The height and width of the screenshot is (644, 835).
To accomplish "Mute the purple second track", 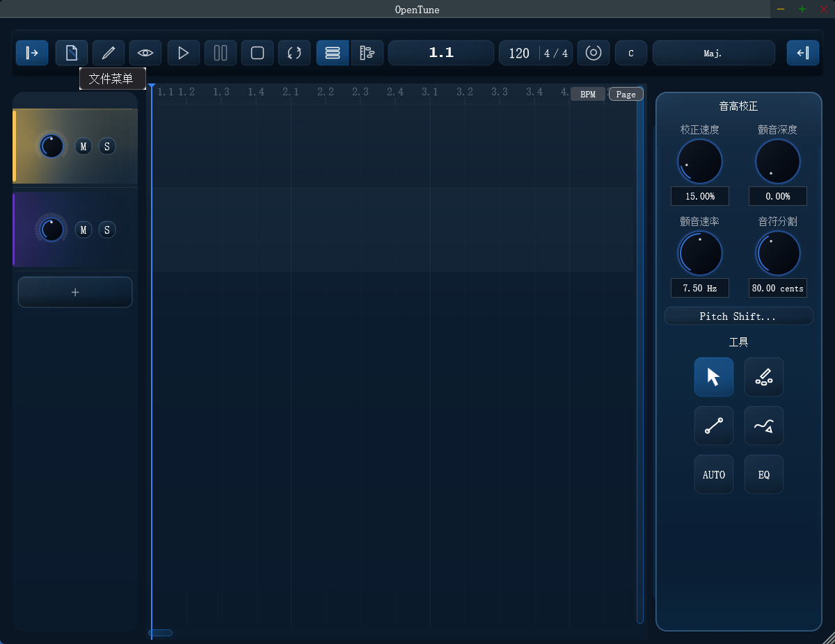I will click(x=83, y=230).
